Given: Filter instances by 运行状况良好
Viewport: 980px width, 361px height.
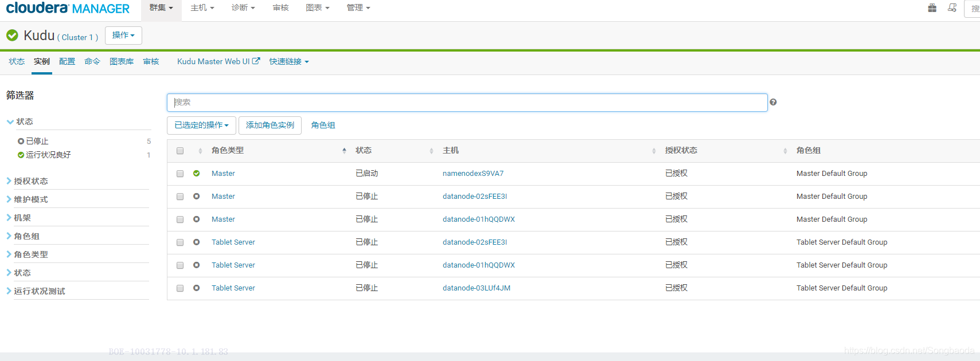Looking at the screenshot, I should pos(48,155).
